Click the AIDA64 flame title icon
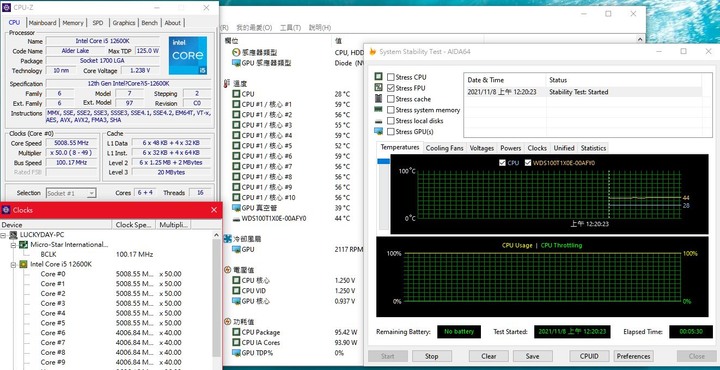This screenshot has height=370, width=720. (x=373, y=51)
